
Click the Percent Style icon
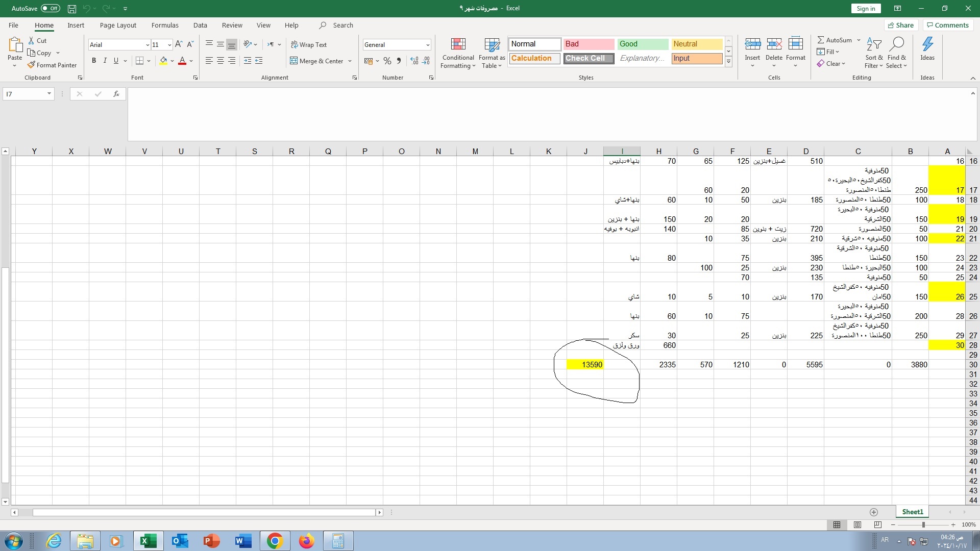(x=387, y=61)
